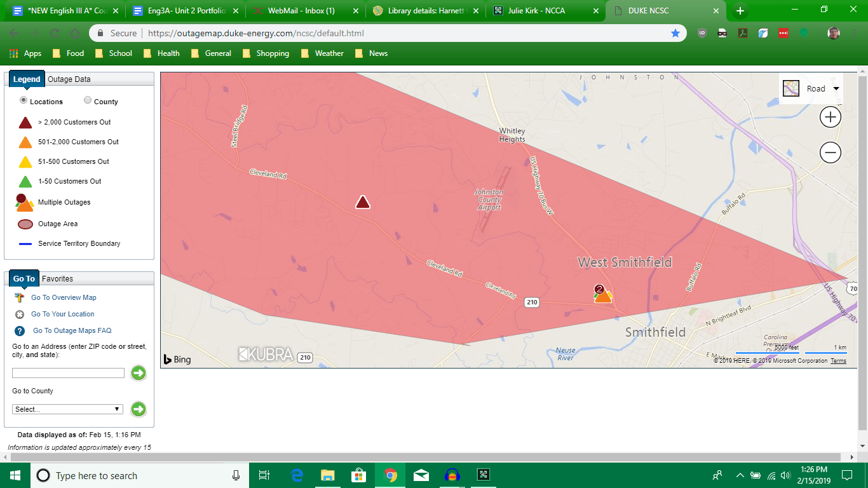Open the Road map style dropdown
The image size is (868, 488).
coord(836,88)
